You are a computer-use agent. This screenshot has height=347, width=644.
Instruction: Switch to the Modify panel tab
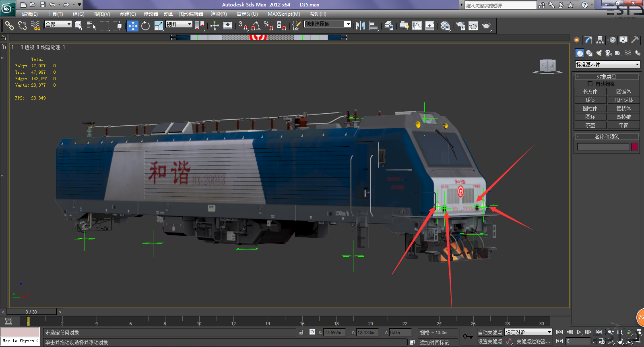point(588,40)
